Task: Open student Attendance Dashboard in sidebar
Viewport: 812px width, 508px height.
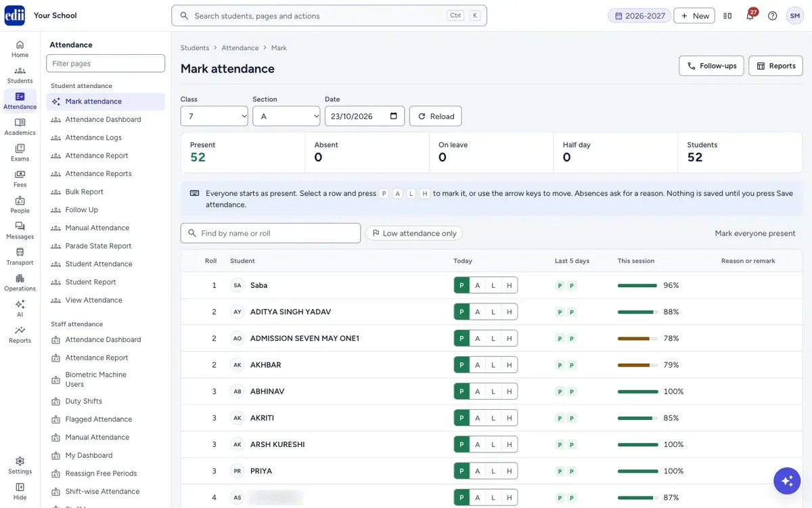Action: (106, 119)
